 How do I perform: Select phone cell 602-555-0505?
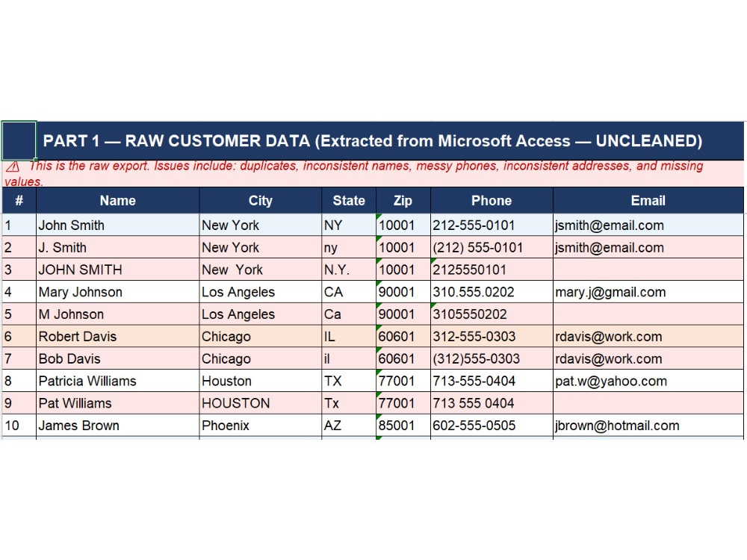tap(492, 426)
